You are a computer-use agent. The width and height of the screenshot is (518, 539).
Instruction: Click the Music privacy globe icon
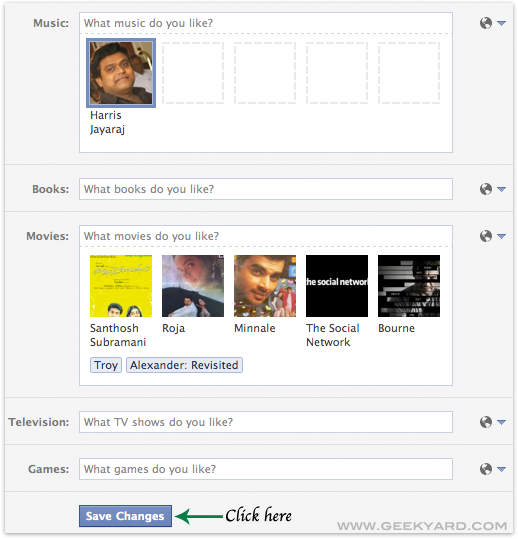tap(486, 23)
